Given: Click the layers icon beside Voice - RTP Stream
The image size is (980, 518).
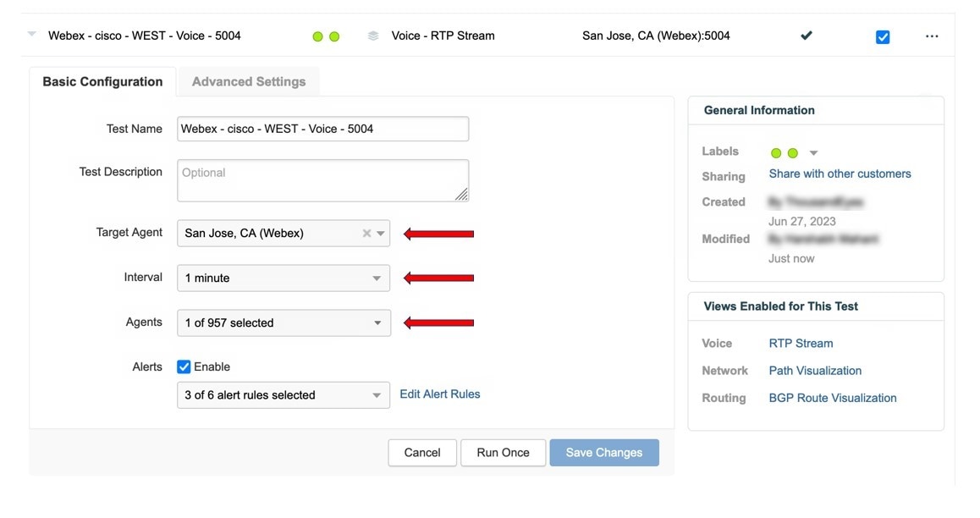Looking at the screenshot, I should tap(373, 36).
